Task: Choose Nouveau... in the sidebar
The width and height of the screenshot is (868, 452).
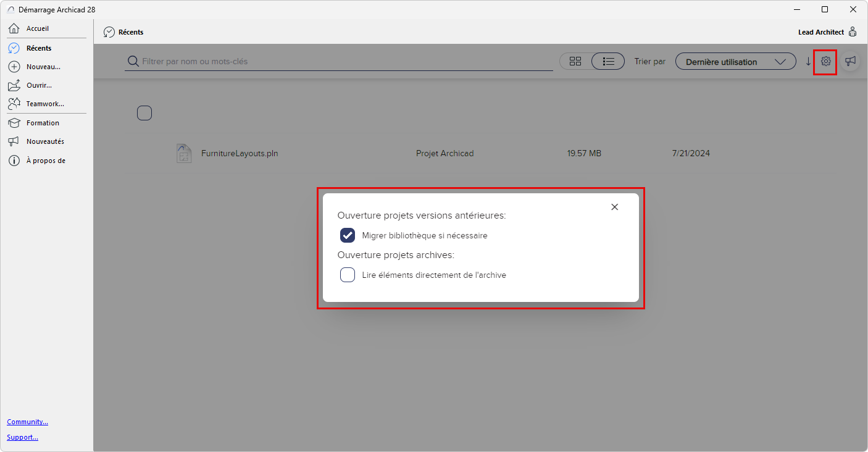Action: tap(43, 67)
